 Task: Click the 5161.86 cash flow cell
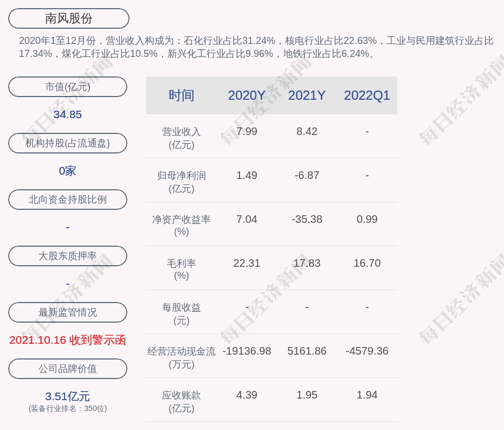pos(307,351)
